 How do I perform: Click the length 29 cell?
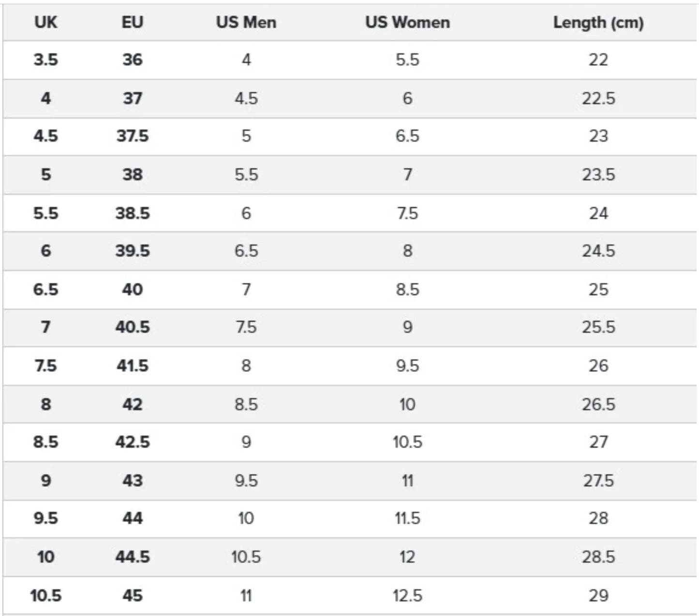pos(598,596)
